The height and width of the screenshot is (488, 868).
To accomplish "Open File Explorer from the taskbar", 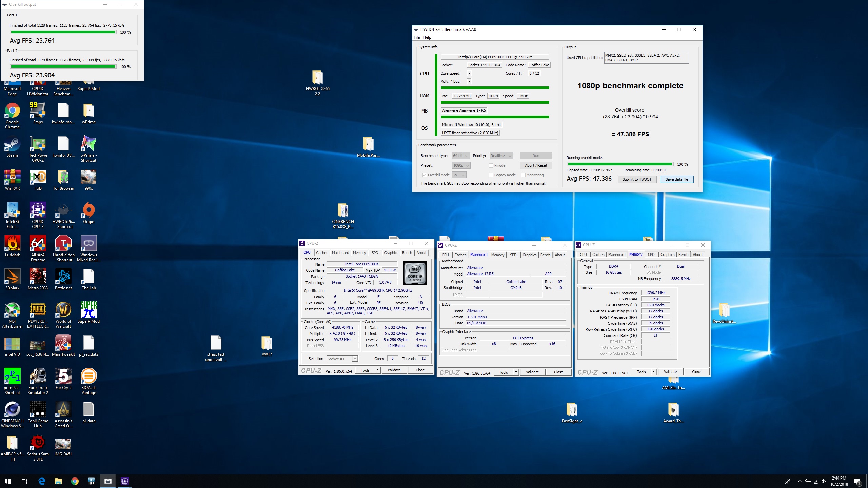I will click(x=58, y=481).
